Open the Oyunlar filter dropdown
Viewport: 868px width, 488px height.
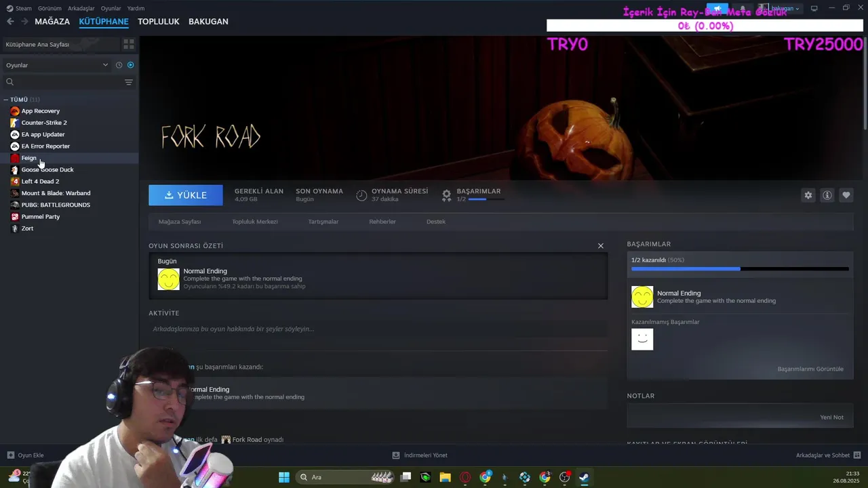click(x=57, y=65)
